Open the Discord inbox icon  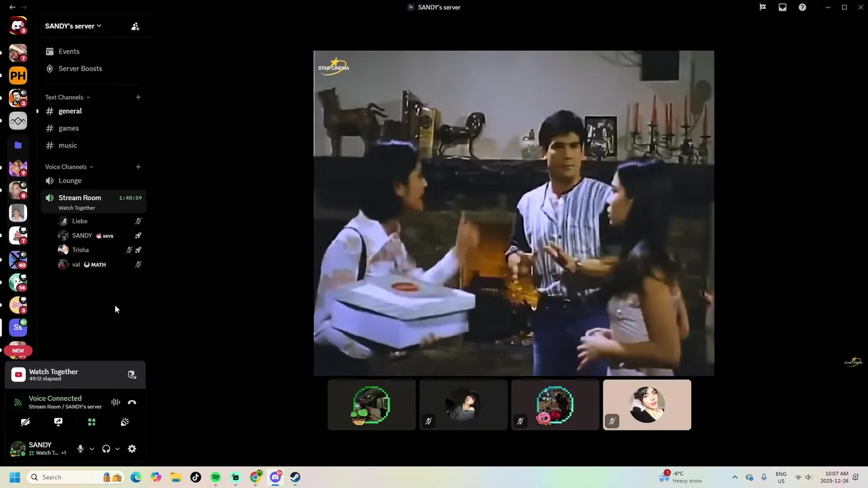(783, 7)
